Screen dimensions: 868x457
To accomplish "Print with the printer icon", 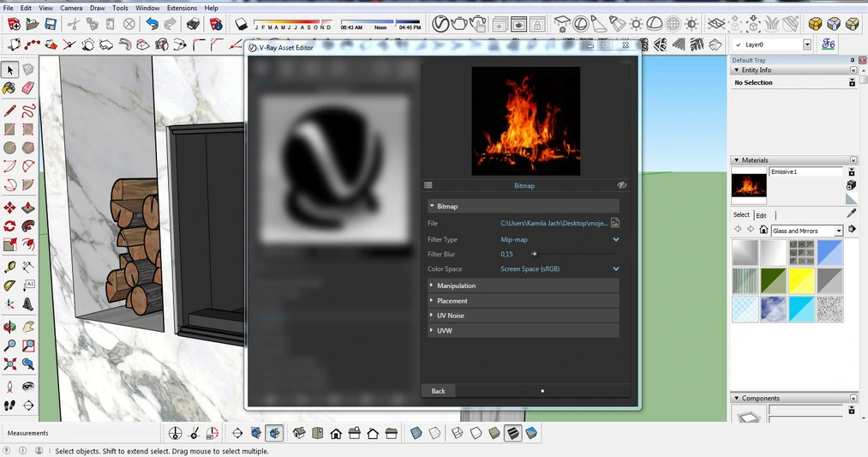I will point(193,24).
